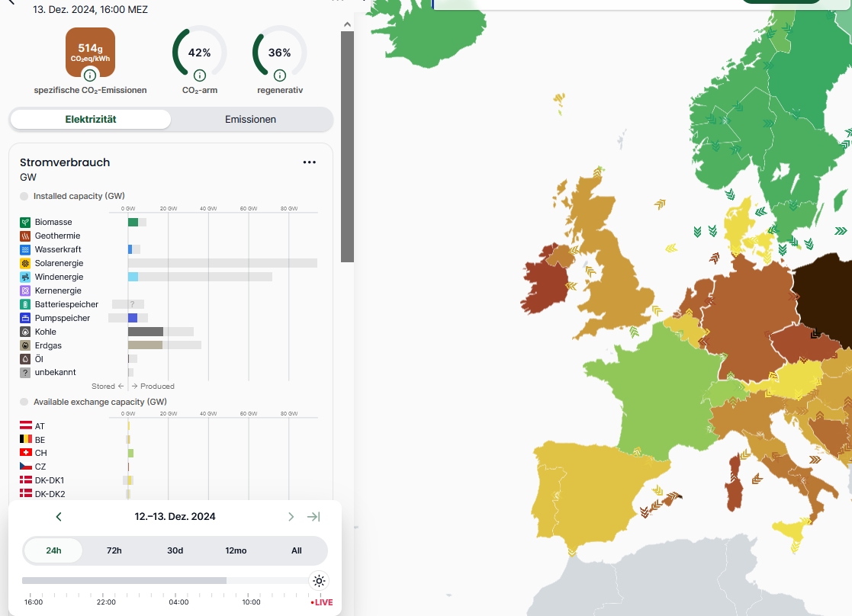Click the Czech CZ flag
This screenshot has height=616, width=852.
[25, 466]
